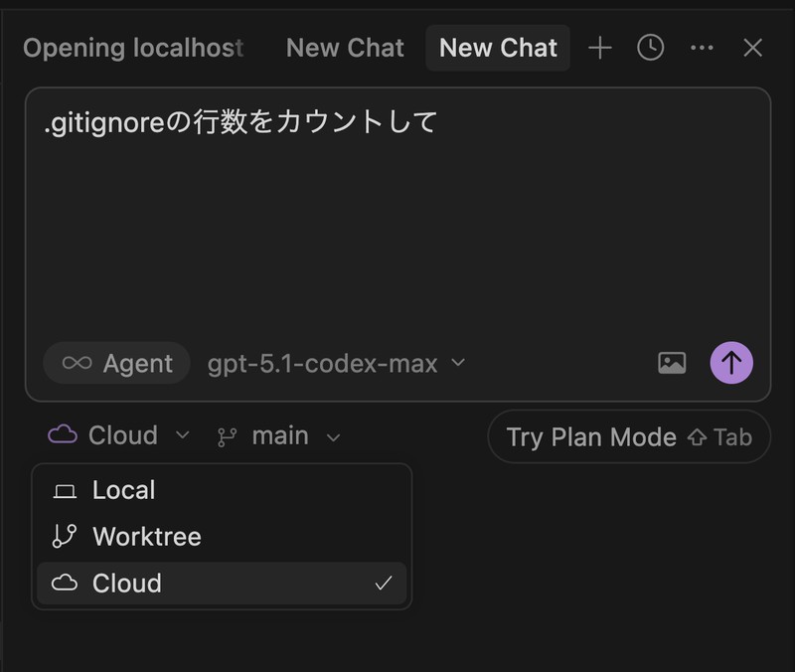Click the cloud icon next to Cloud label
Image resolution: width=795 pixels, height=672 pixels.
[62, 435]
